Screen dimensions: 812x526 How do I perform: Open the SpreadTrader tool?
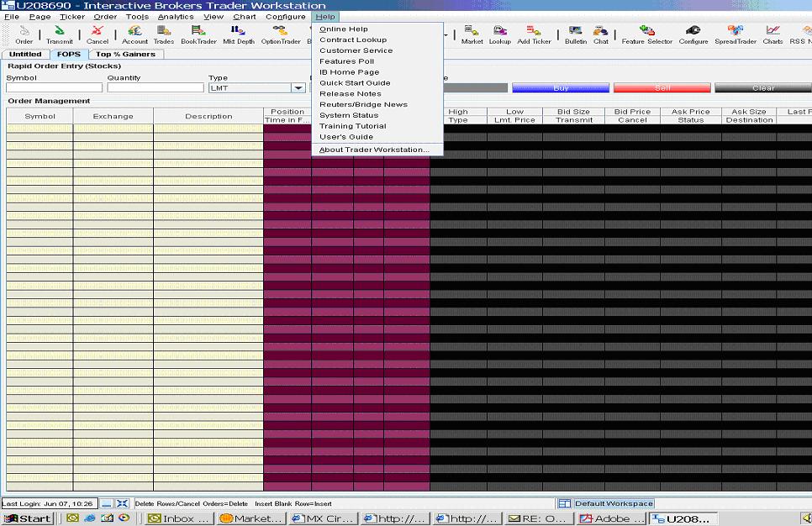click(736, 34)
